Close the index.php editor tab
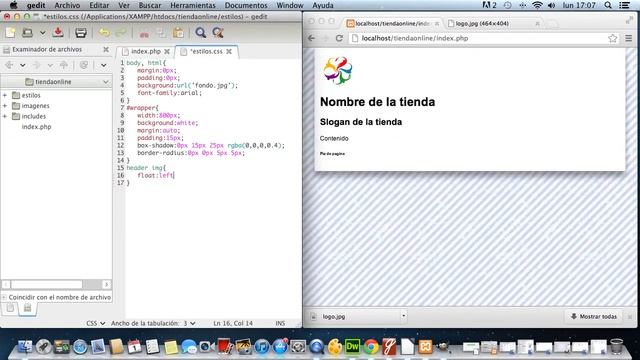 (167, 51)
